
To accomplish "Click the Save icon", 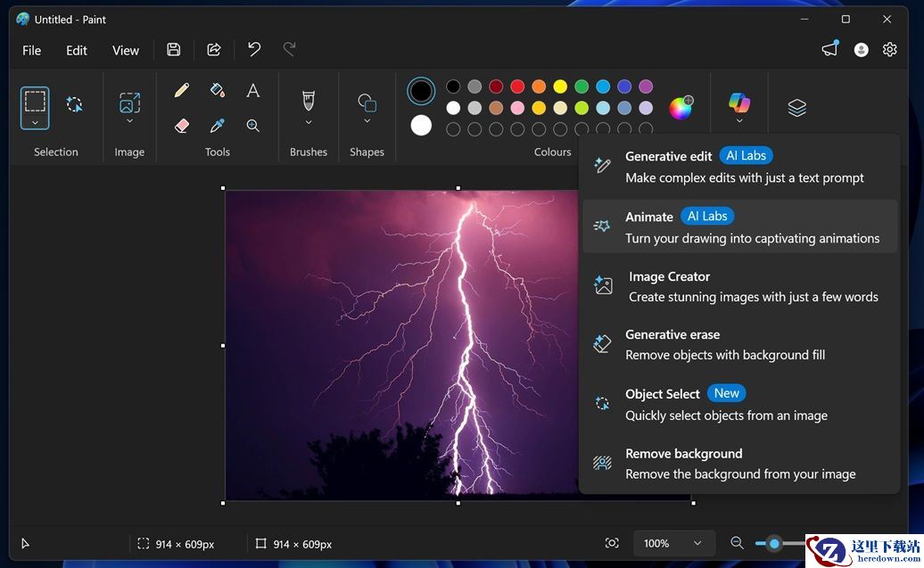I will click(x=174, y=50).
